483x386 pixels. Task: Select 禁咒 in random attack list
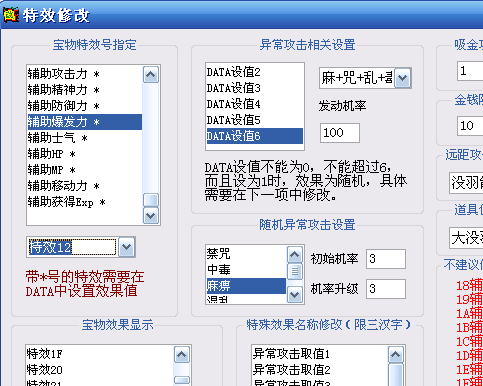pos(246,254)
